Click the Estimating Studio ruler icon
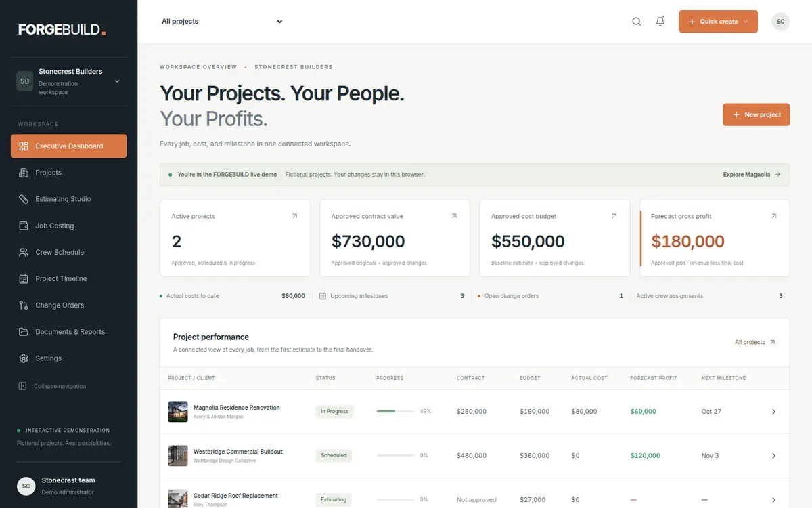 point(24,199)
